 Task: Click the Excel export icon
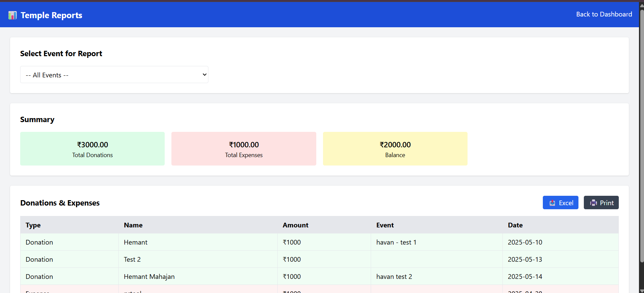(552, 203)
